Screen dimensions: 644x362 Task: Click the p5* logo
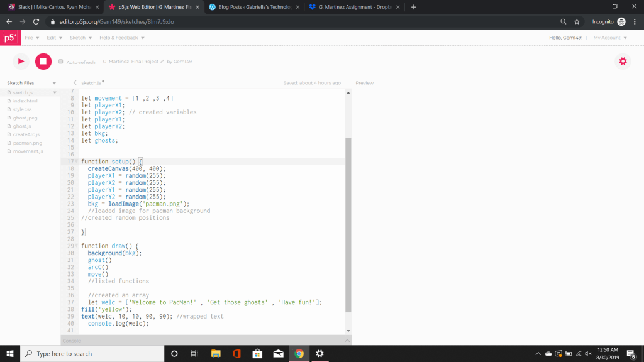coord(9,38)
